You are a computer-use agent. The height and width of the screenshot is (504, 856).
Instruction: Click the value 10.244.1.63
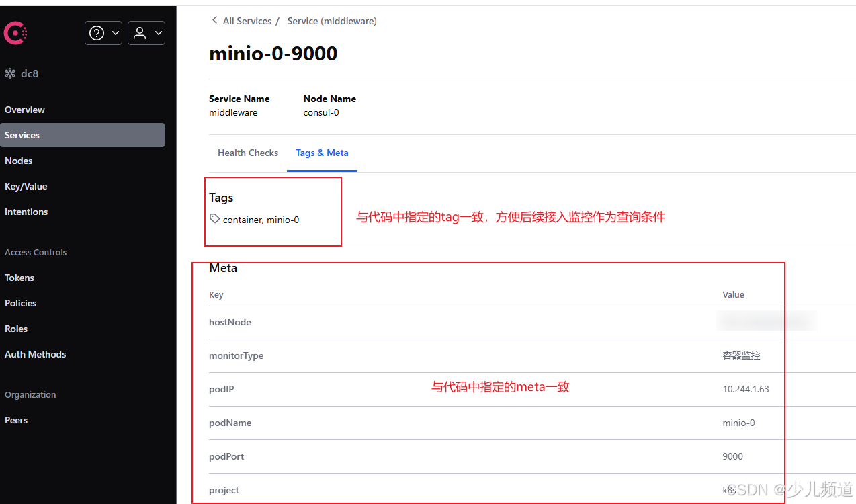pyautogui.click(x=746, y=389)
